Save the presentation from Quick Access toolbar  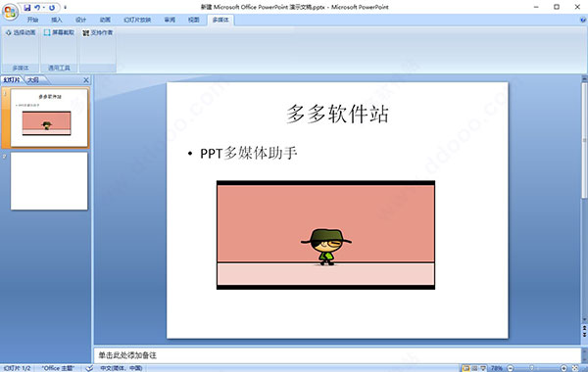pos(27,7)
